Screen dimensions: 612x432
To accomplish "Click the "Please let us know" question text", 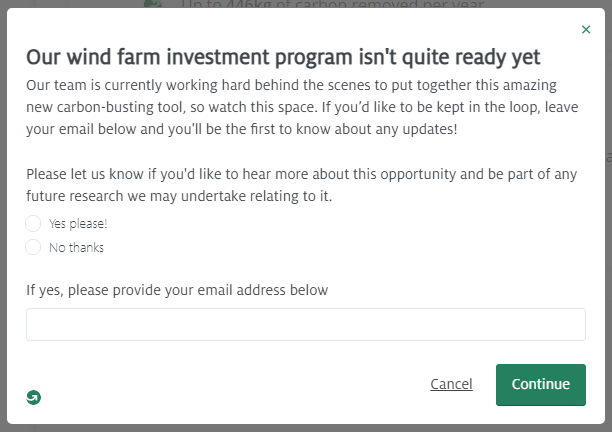I will pos(301,185).
